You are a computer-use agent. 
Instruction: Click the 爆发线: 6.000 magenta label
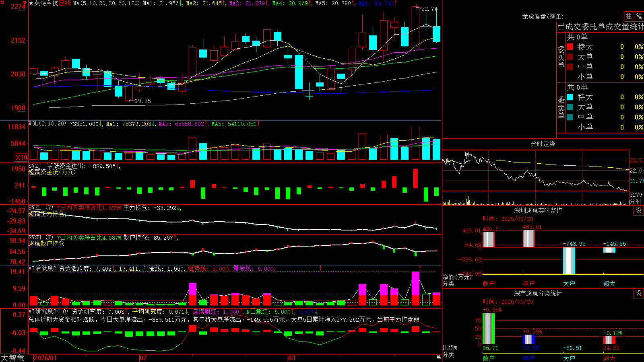(x=254, y=269)
